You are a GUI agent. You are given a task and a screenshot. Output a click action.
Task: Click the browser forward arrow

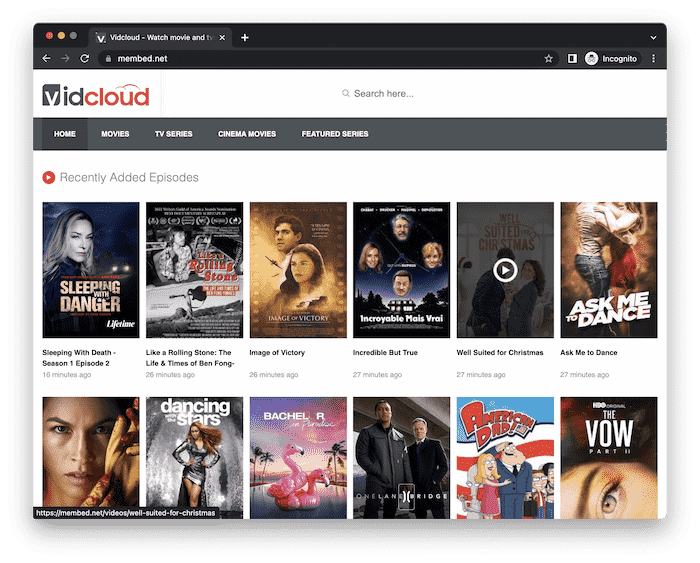[x=66, y=58]
